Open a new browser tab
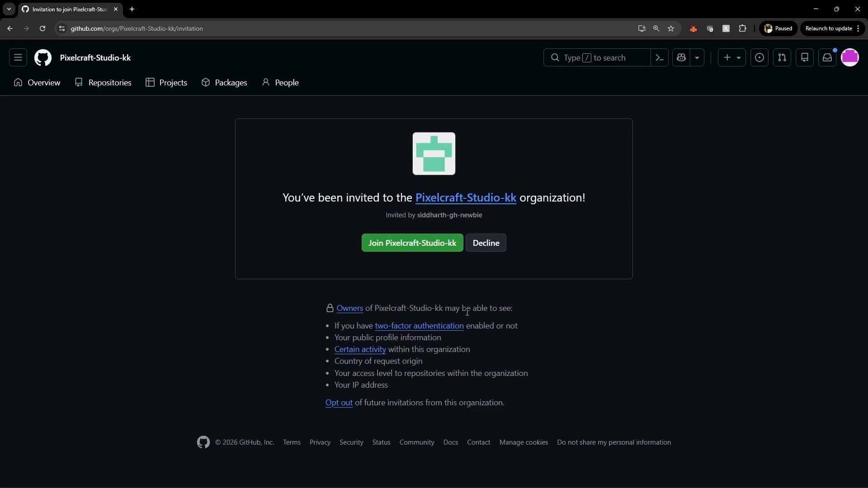The height and width of the screenshot is (488, 868). [x=132, y=9]
